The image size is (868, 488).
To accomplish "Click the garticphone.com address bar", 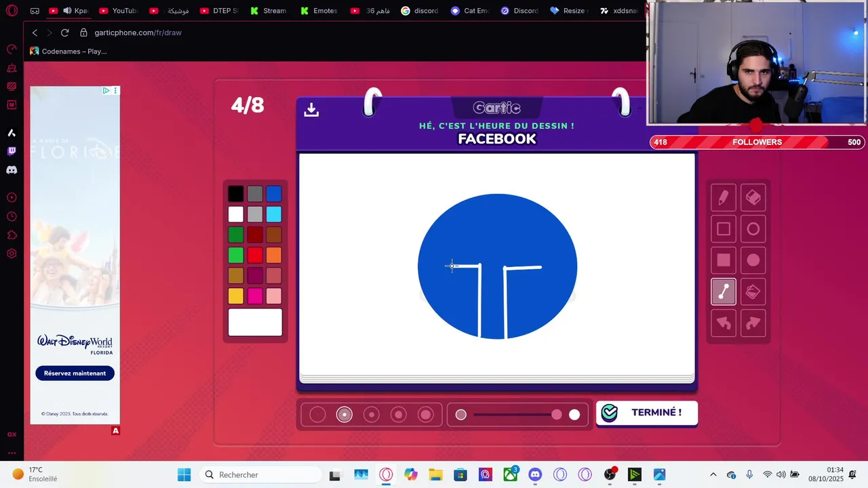I will point(138,33).
